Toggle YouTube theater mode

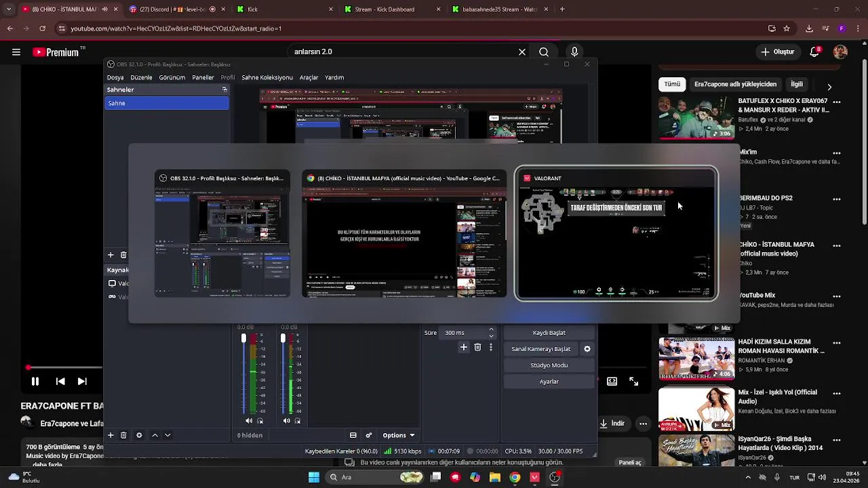tap(612, 382)
